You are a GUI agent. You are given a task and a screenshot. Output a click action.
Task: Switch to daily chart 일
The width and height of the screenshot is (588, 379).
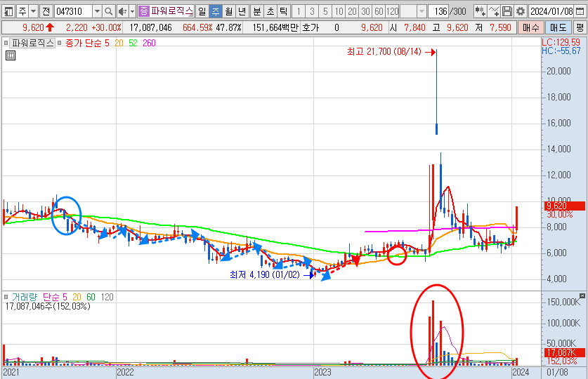(202, 11)
